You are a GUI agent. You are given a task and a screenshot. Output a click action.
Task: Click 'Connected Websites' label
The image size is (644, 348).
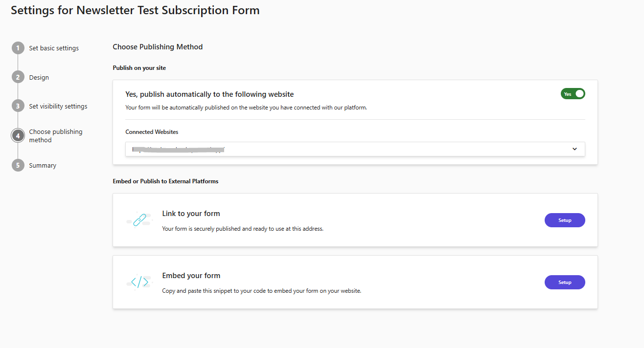point(152,132)
